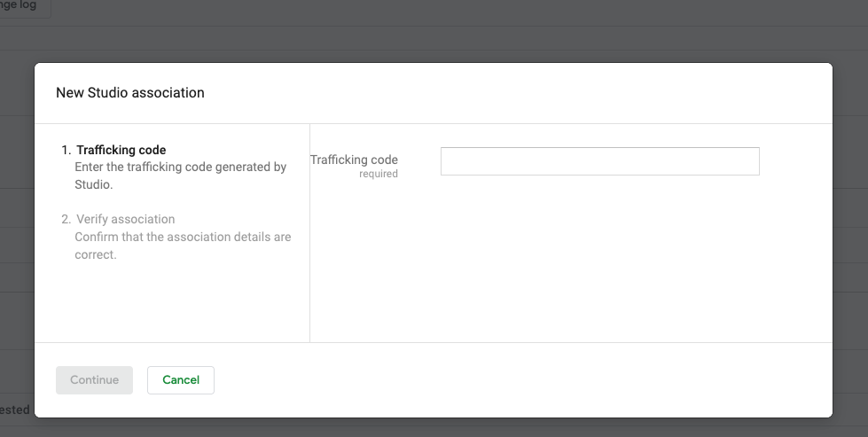Click the Trafficking code field label

pyautogui.click(x=354, y=160)
